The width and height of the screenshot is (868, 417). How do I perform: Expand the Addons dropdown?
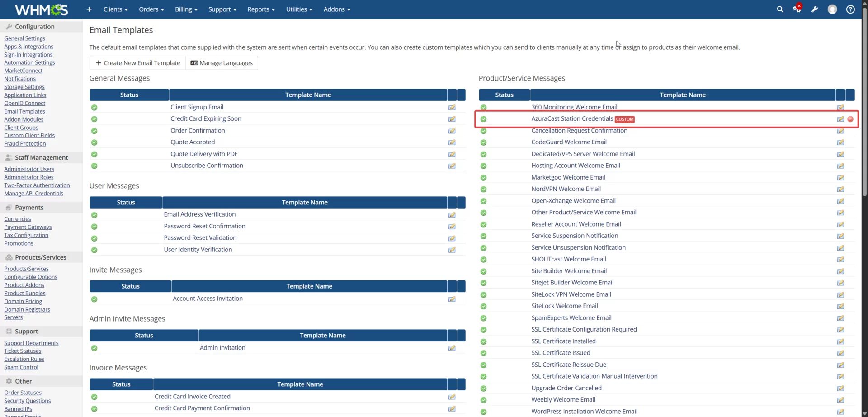click(x=337, y=9)
